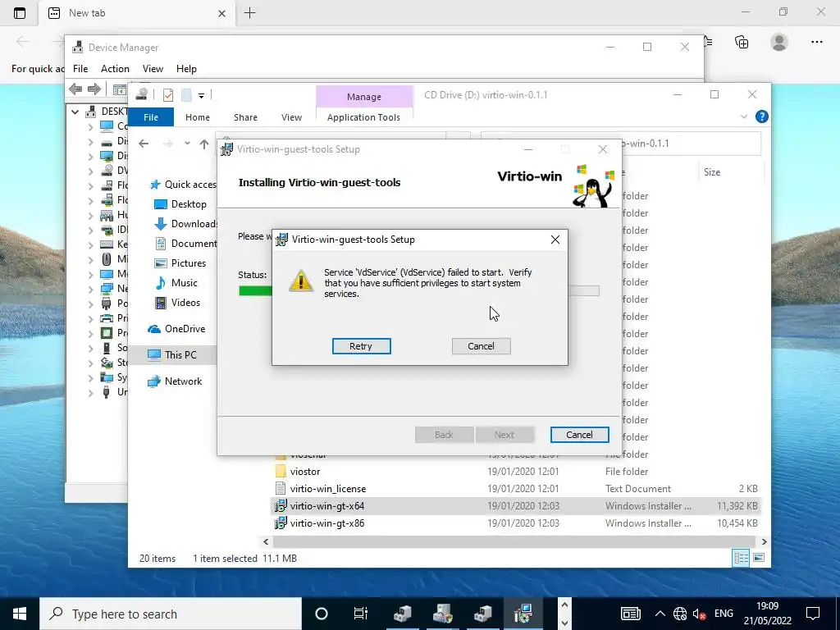The width and height of the screenshot is (840, 630).
Task: Select This PC in the navigation pane
Action: click(172, 354)
